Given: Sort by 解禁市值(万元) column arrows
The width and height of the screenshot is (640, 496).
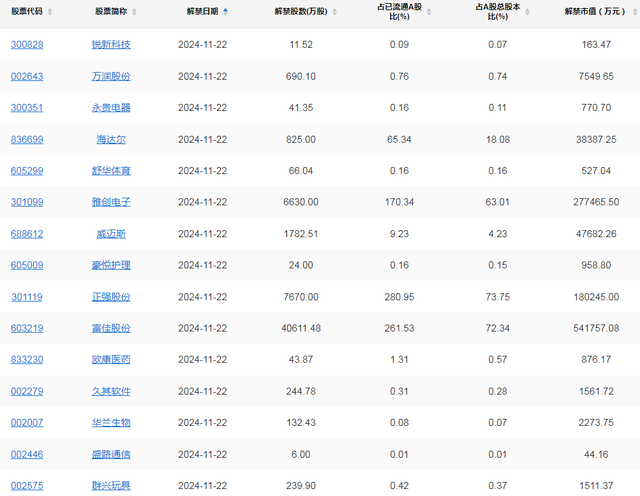Looking at the screenshot, I should coord(635,12).
